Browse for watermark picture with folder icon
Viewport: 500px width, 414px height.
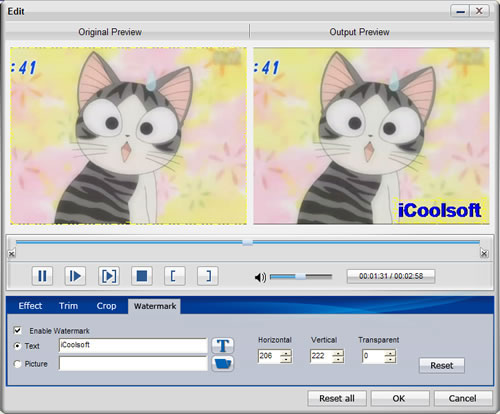point(223,364)
